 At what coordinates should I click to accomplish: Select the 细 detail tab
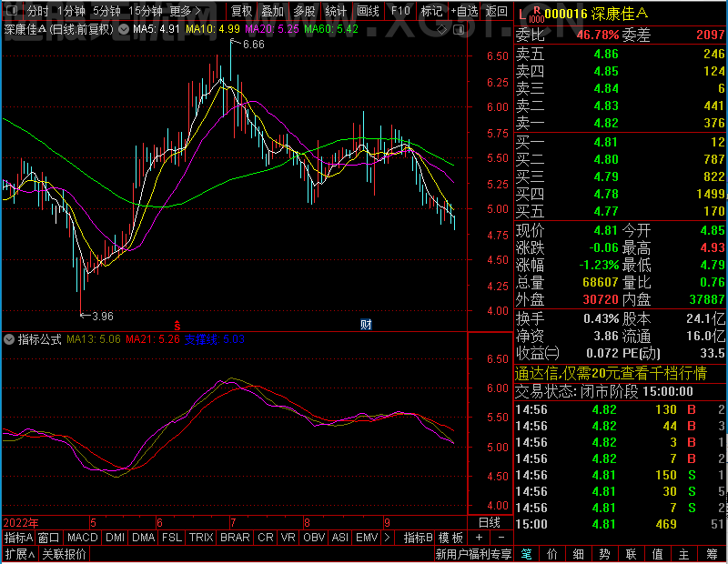coord(578,554)
